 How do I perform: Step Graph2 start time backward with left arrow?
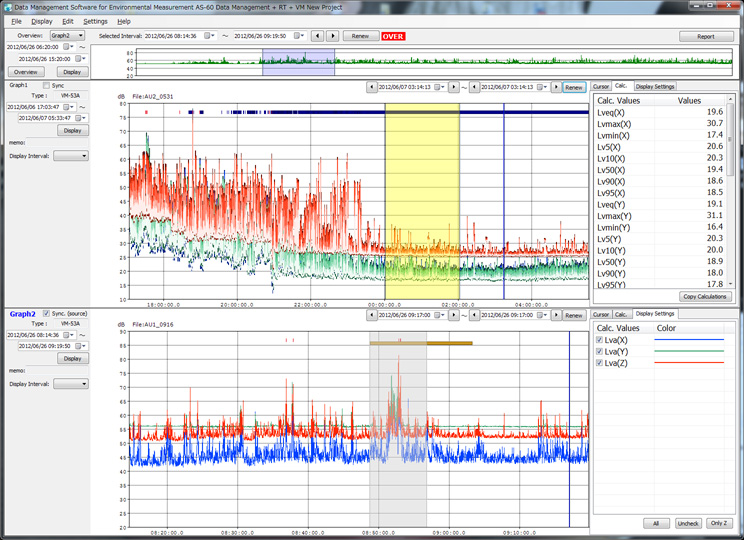pos(372,315)
